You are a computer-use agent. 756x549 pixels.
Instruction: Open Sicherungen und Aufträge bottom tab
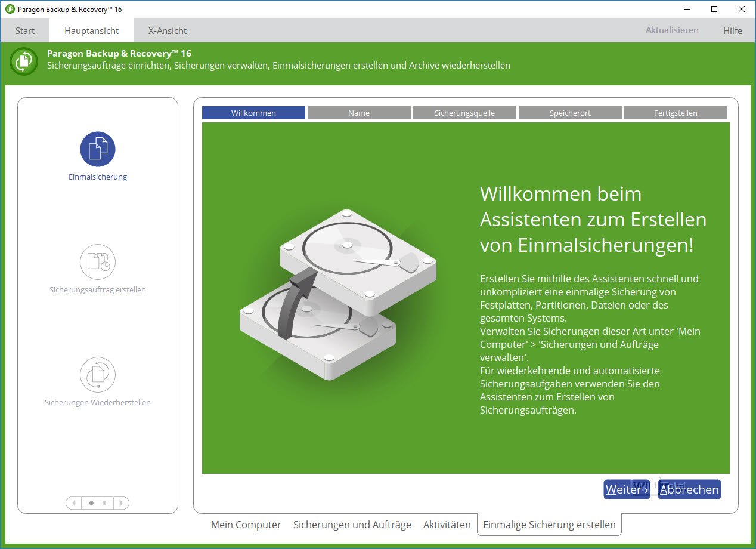coord(352,525)
